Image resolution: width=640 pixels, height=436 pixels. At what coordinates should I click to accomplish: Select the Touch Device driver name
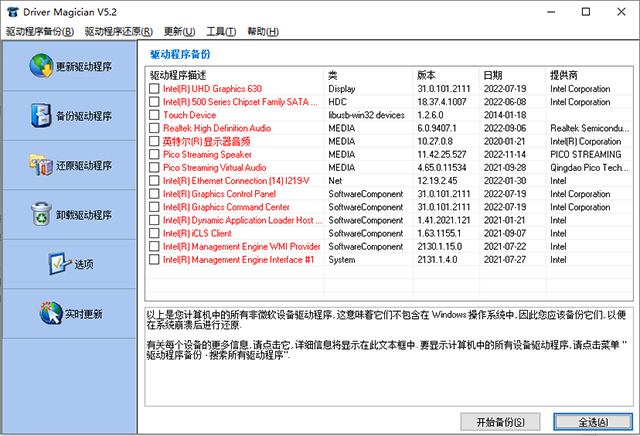(x=189, y=115)
